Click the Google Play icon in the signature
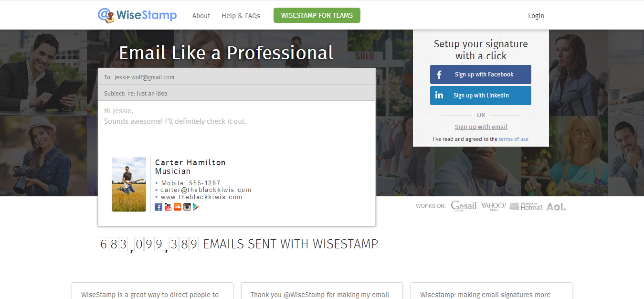This screenshot has width=644, height=299. (x=196, y=207)
